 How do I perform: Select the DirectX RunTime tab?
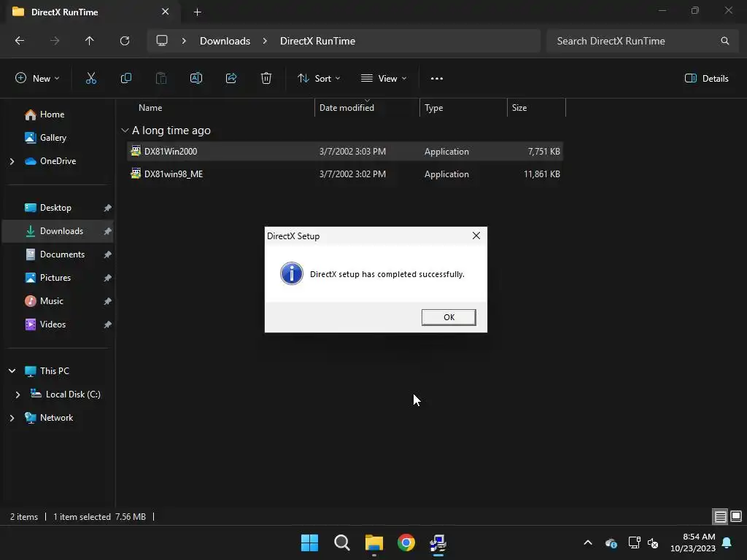click(x=93, y=12)
